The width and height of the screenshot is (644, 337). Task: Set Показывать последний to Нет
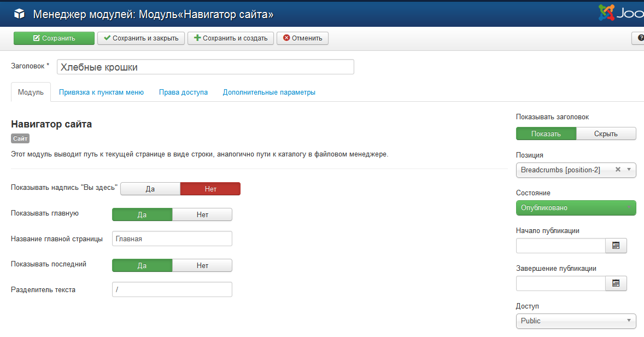[x=202, y=265]
